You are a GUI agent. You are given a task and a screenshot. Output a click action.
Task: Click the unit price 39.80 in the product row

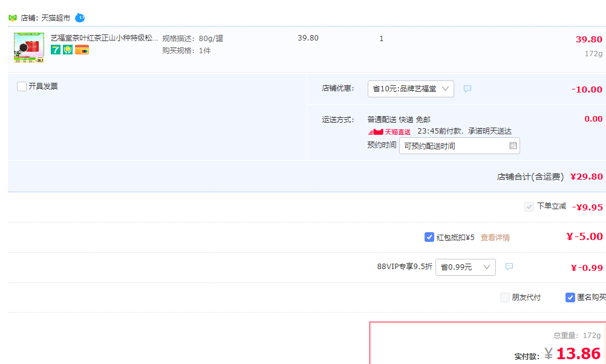click(x=308, y=38)
